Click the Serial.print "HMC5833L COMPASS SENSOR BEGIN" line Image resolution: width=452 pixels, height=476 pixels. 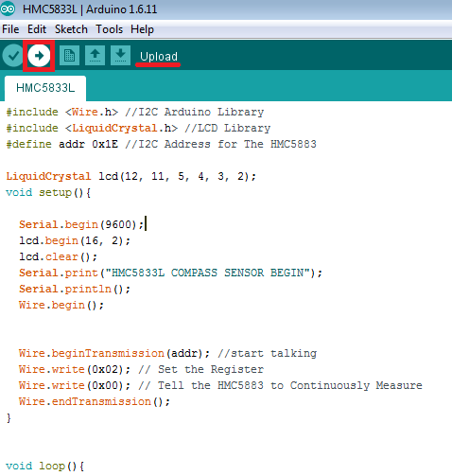tap(170, 273)
